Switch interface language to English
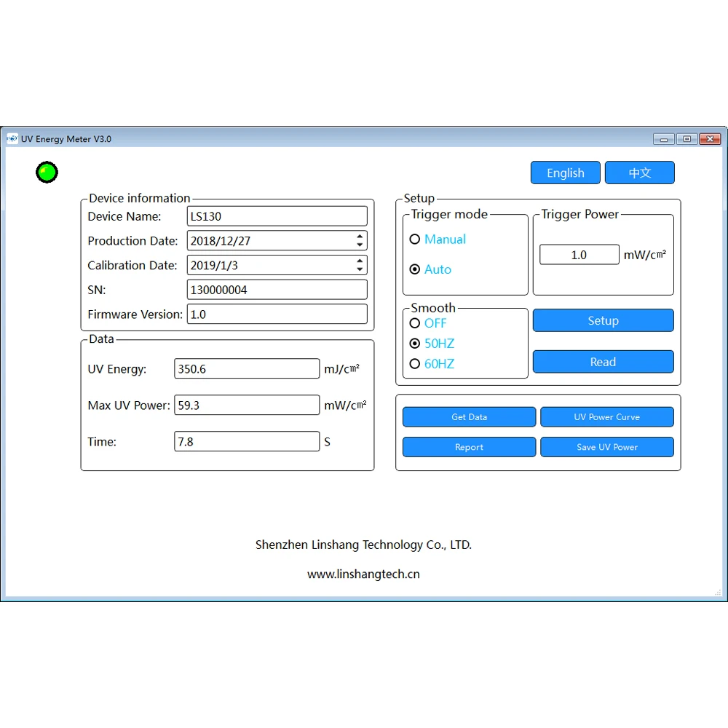Viewport: 728px width, 728px height. [565, 173]
